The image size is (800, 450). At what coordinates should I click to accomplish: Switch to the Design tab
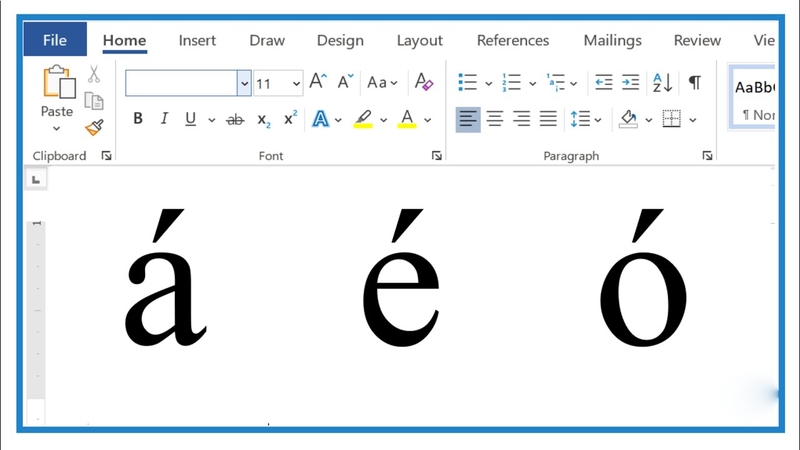pyautogui.click(x=340, y=40)
